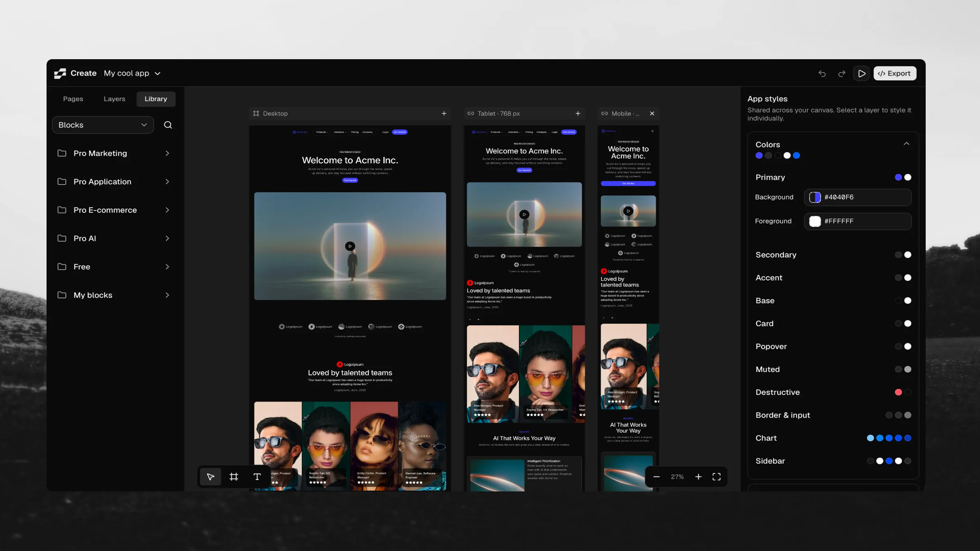
Task: Click the #4040F6 background hex field
Action: [858, 198]
